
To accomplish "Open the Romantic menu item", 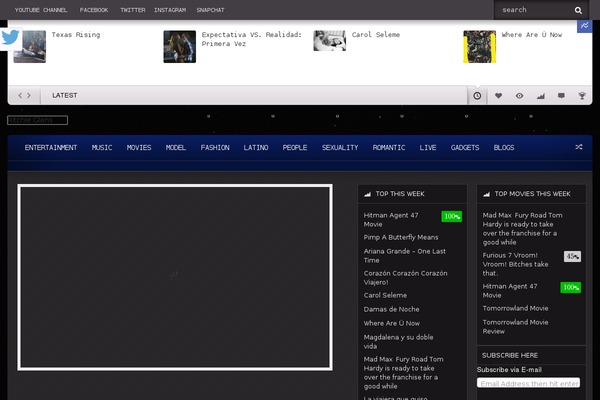I will point(389,148).
